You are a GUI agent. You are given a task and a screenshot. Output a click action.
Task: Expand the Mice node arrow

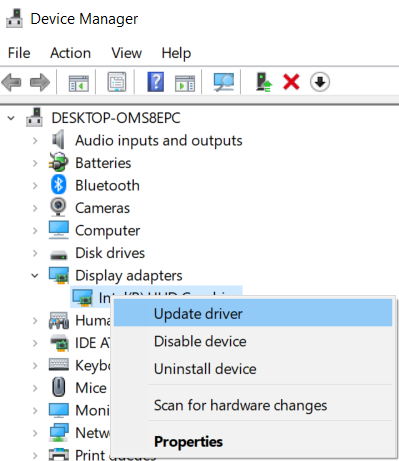(35, 388)
